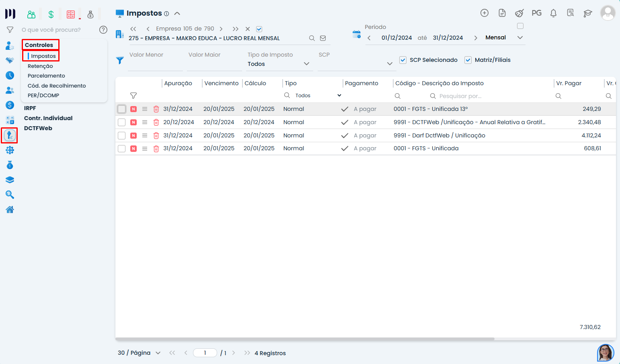Click the add (plus circle) icon

pos(485,13)
